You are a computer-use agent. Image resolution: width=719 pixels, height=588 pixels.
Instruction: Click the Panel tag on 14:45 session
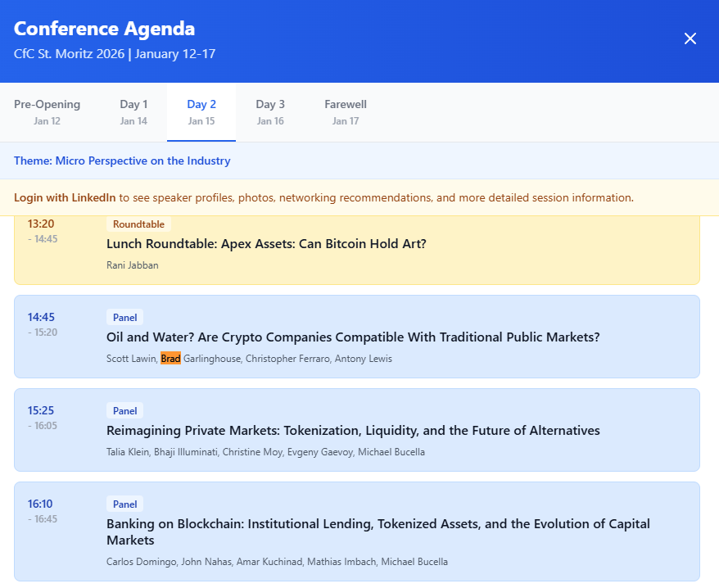[x=124, y=318]
